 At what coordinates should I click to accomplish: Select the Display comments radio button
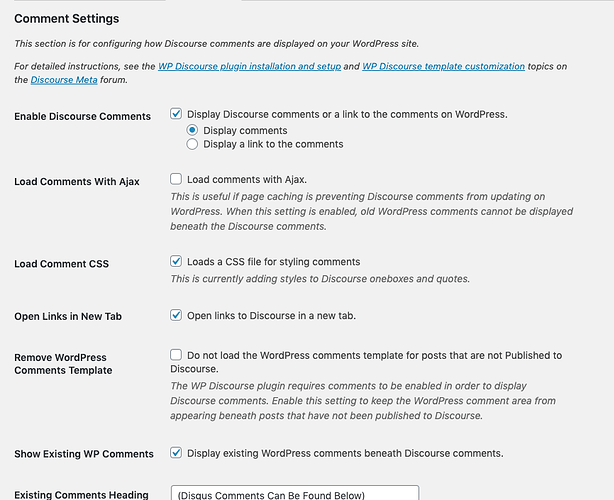(192, 130)
